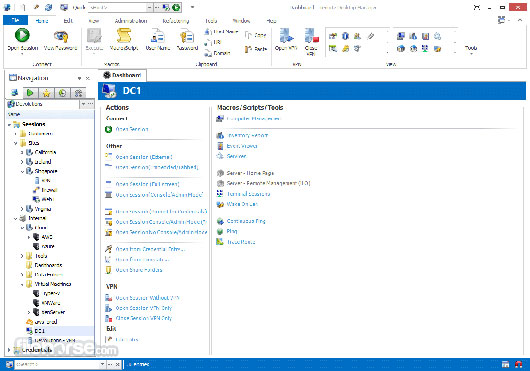Viewport: 530px width, 371px height.
Task: Click the Paste clipboard item
Action: tap(256, 49)
